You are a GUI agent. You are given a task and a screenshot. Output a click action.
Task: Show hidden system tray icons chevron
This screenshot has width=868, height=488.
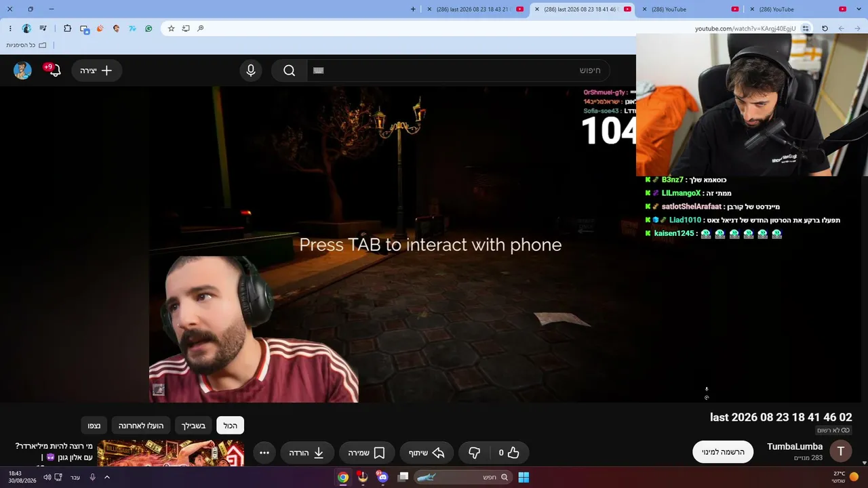[106, 477]
